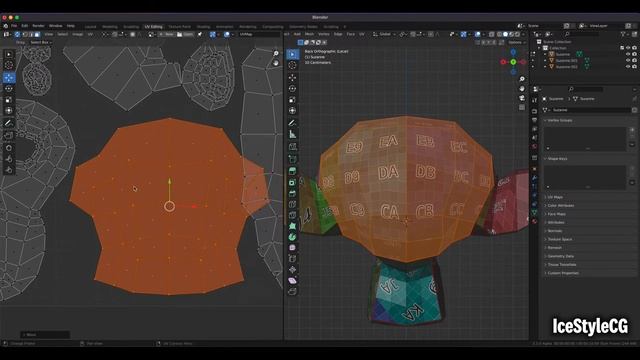The width and height of the screenshot is (640, 360).
Task: Add a shape key with plus button
Action: pyautogui.click(x=632, y=168)
